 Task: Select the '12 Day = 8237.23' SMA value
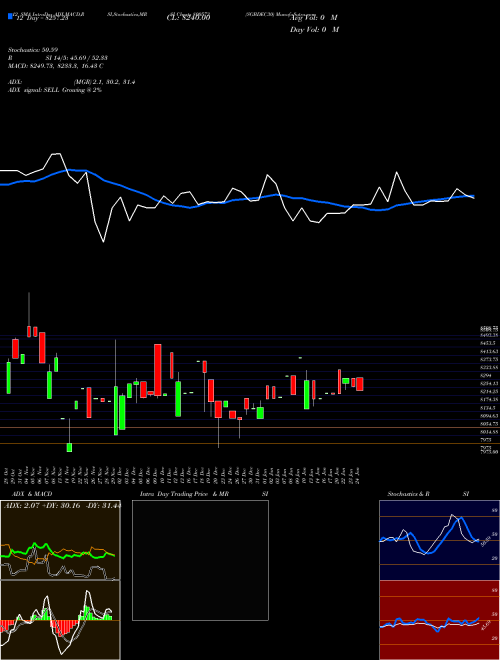(x=43, y=19)
